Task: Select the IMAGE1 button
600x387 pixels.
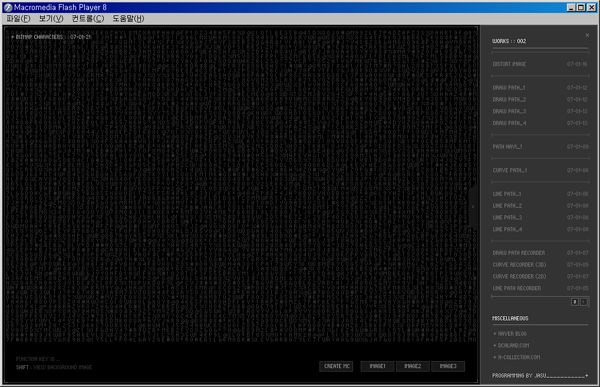Action: pyautogui.click(x=377, y=366)
